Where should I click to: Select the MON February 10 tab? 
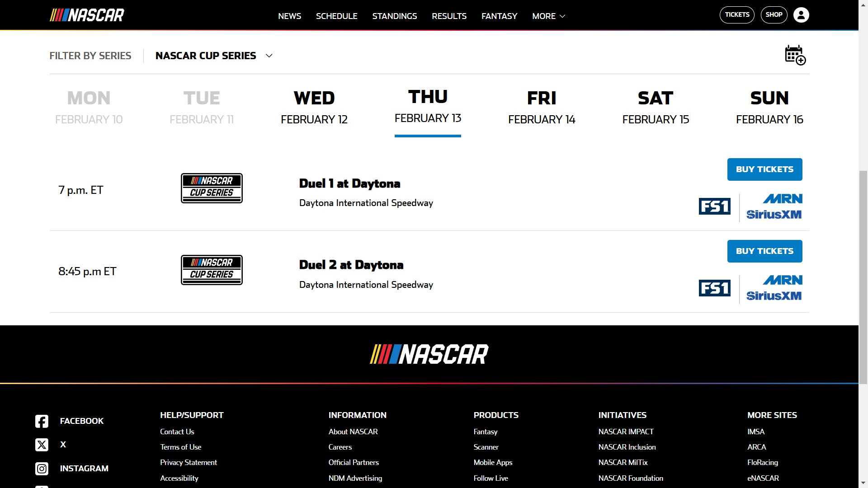tap(89, 108)
